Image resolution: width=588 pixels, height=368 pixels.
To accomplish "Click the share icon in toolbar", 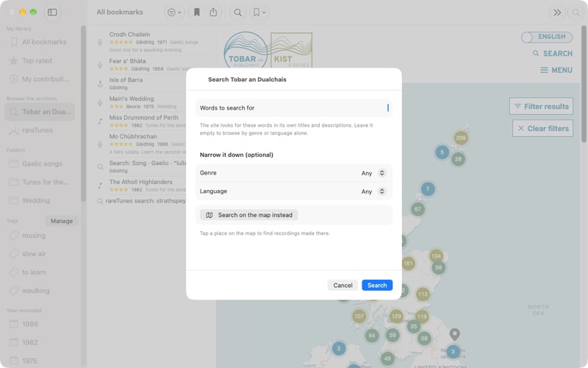I will [213, 13].
